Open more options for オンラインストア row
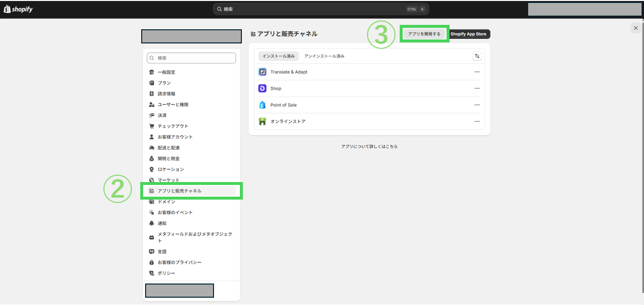The height and width of the screenshot is (305, 644). 477,122
